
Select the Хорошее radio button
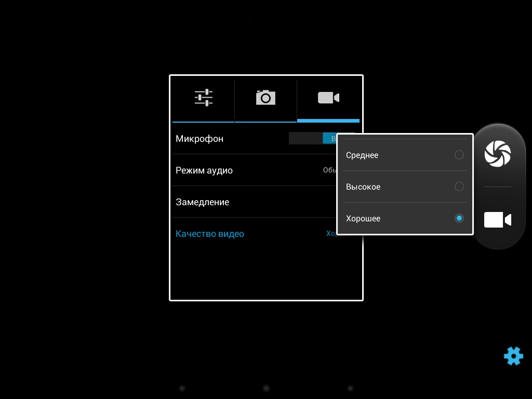459,218
